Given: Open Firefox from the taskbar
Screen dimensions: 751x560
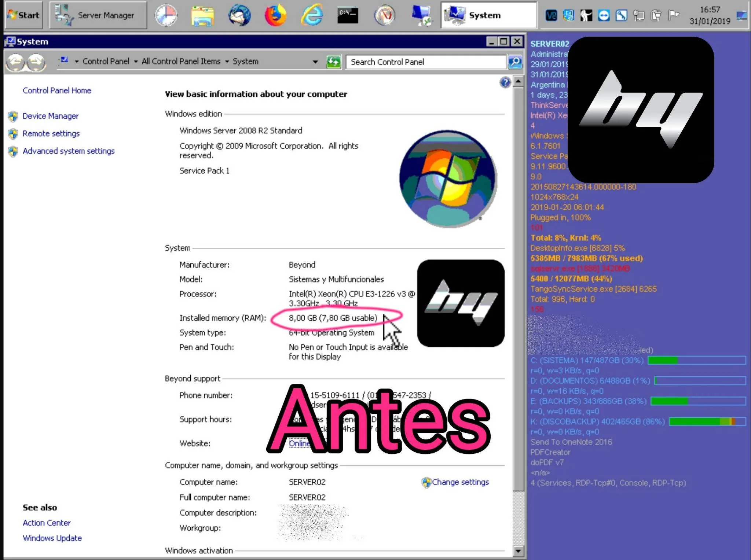Looking at the screenshot, I should pos(275,15).
